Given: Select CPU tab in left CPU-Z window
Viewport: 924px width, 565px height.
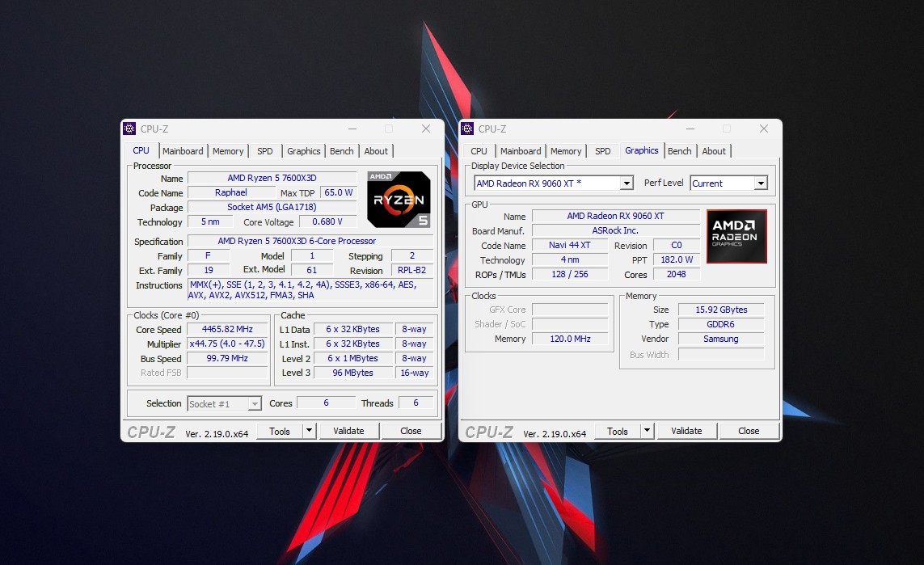Looking at the screenshot, I should click(141, 151).
